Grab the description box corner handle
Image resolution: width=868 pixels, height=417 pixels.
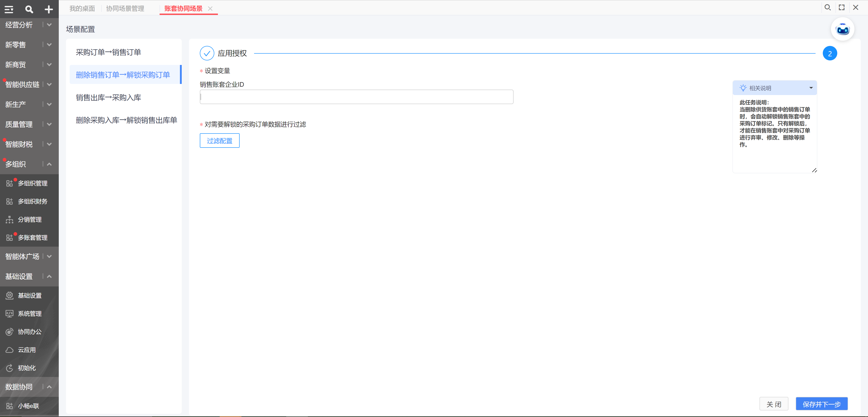[814, 170]
